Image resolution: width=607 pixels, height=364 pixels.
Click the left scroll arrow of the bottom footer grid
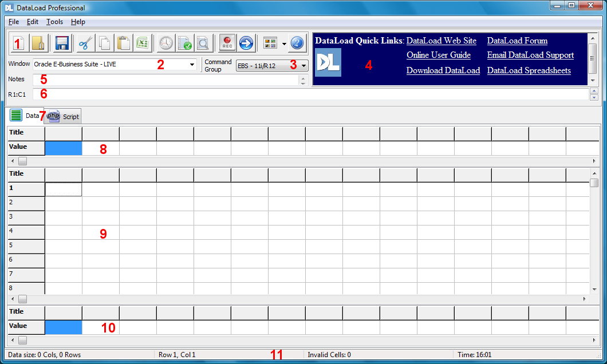point(13,341)
